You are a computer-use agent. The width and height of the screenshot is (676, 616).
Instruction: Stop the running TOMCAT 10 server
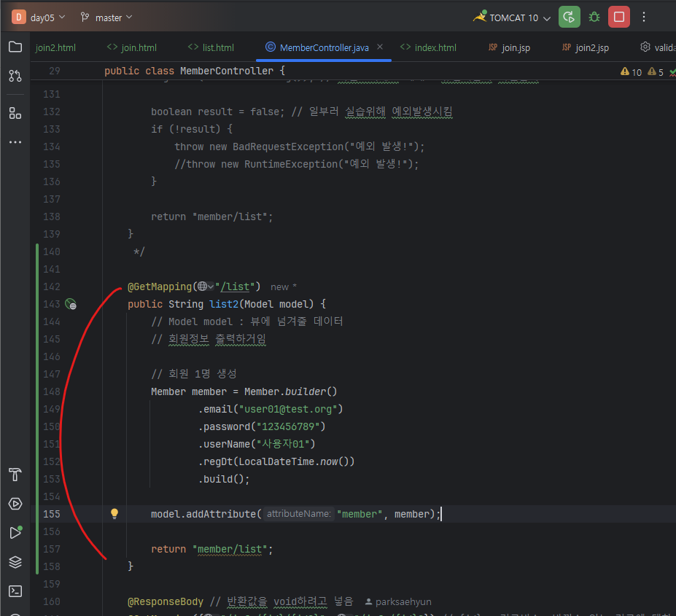pos(618,17)
